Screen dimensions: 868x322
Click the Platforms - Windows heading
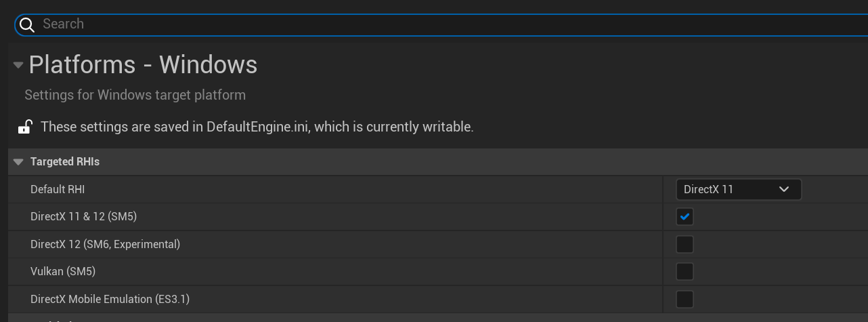coord(143,65)
